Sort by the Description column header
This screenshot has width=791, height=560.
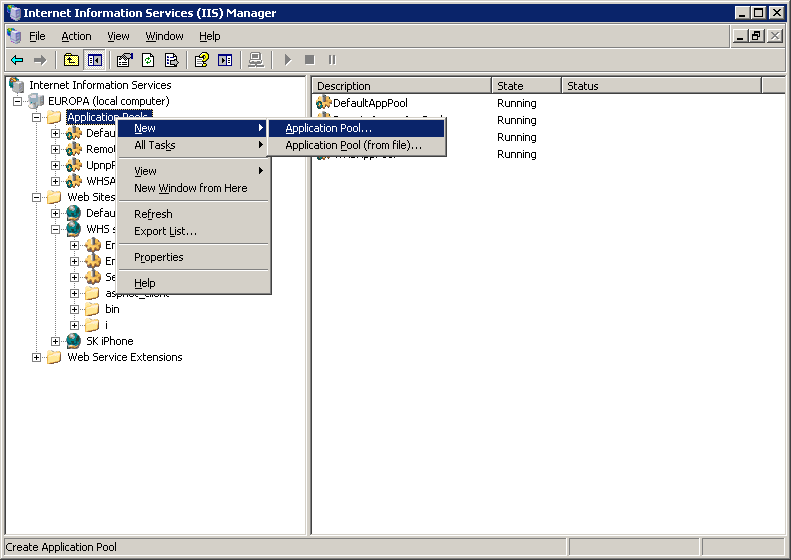coord(402,86)
